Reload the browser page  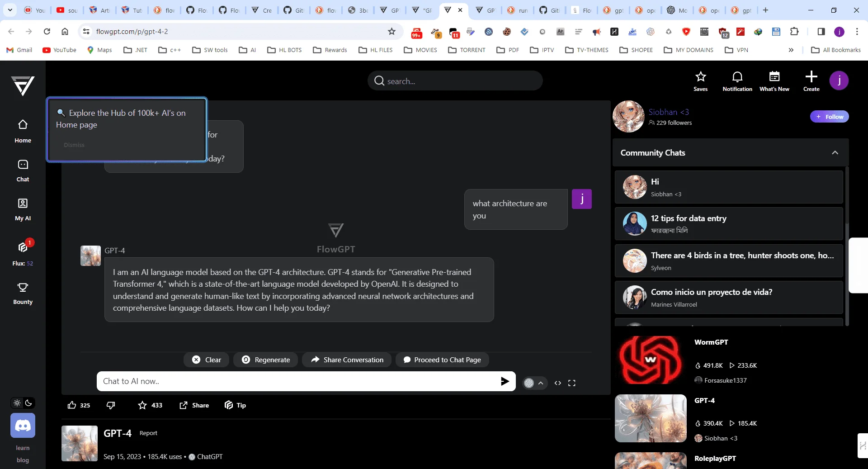coord(47,31)
